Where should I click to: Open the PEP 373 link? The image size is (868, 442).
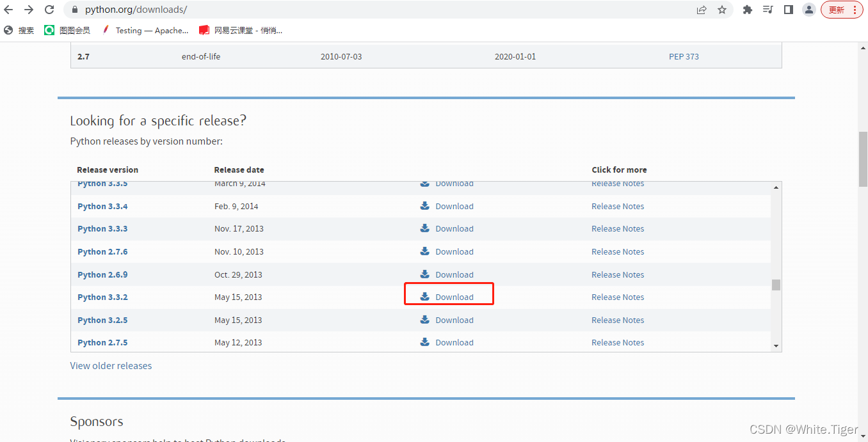pyautogui.click(x=684, y=56)
